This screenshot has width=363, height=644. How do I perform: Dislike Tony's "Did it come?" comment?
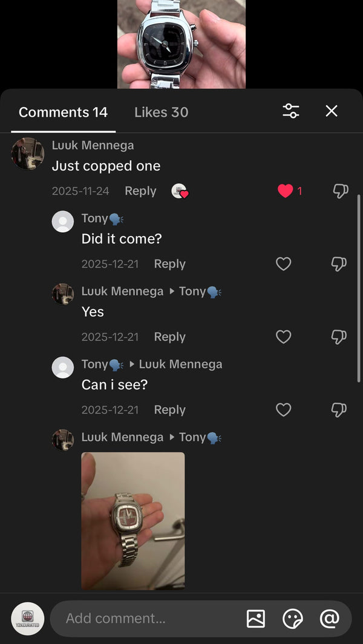point(339,264)
